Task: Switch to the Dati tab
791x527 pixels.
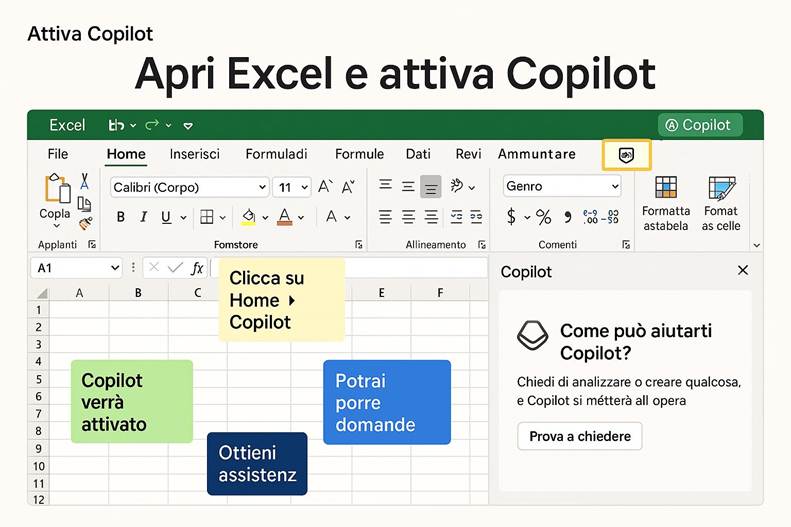Action: click(x=418, y=154)
